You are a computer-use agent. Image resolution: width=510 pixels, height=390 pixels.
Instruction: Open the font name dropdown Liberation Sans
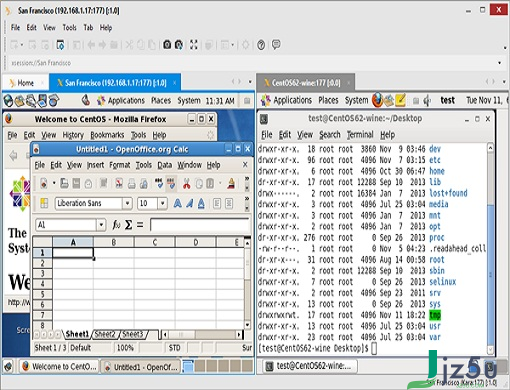[x=127, y=203]
